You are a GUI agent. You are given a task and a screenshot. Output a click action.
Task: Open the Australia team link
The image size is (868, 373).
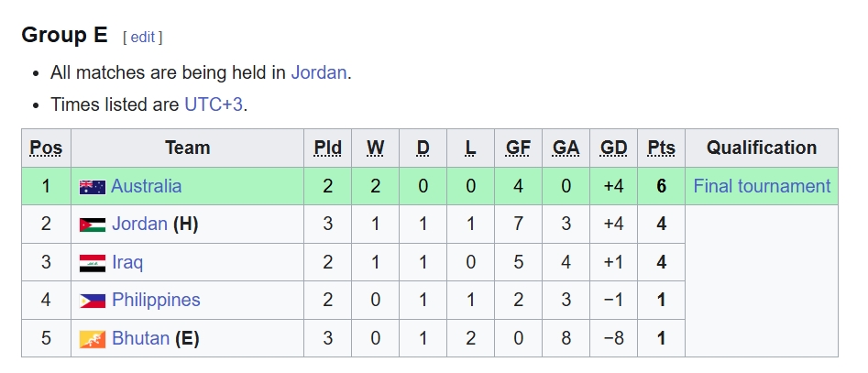[146, 186]
